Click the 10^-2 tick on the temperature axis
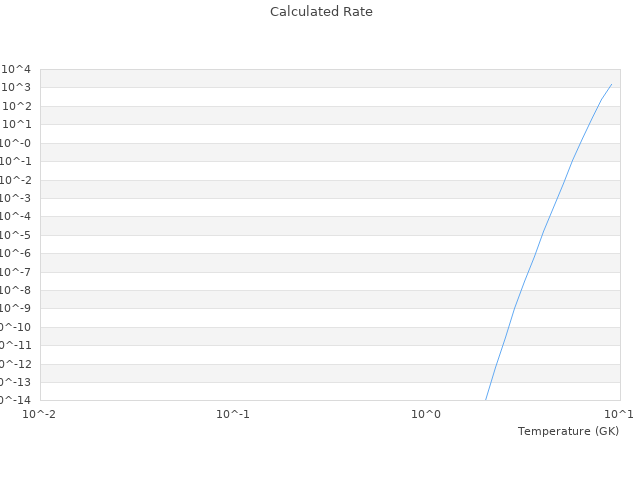The width and height of the screenshot is (640, 480). coord(40,414)
